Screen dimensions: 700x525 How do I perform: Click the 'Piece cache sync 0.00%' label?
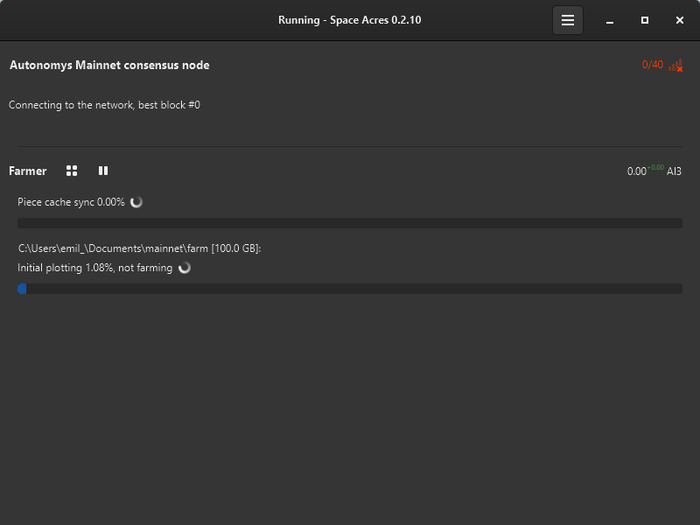pyautogui.click(x=71, y=202)
